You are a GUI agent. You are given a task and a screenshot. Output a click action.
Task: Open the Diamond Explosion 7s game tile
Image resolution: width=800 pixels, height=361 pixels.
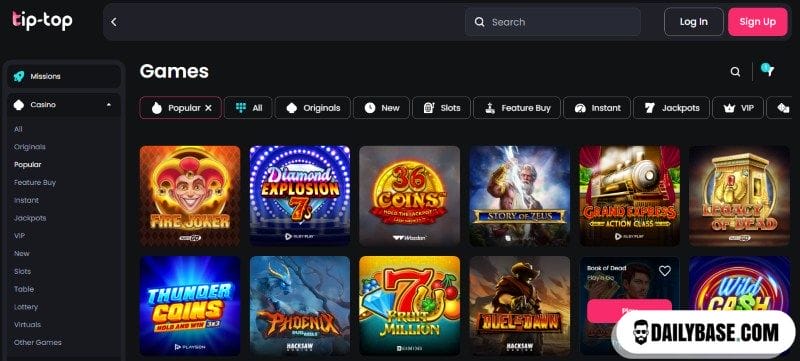[300, 196]
